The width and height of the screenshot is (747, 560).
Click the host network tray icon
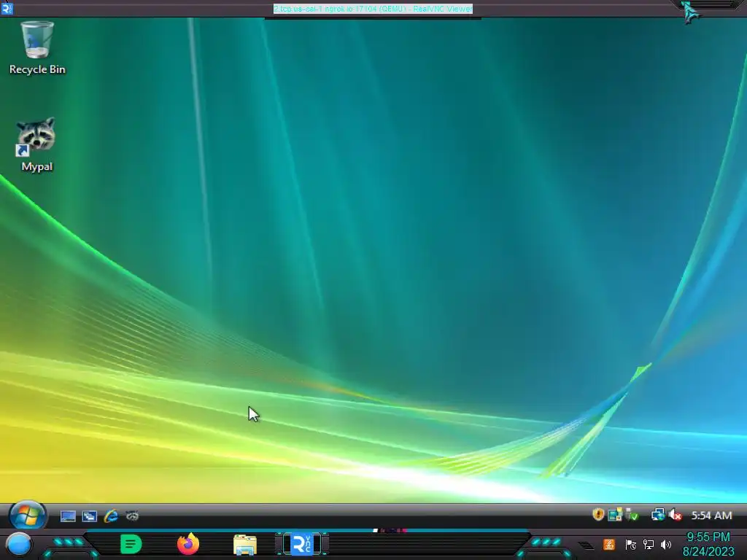click(x=648, y=544)
